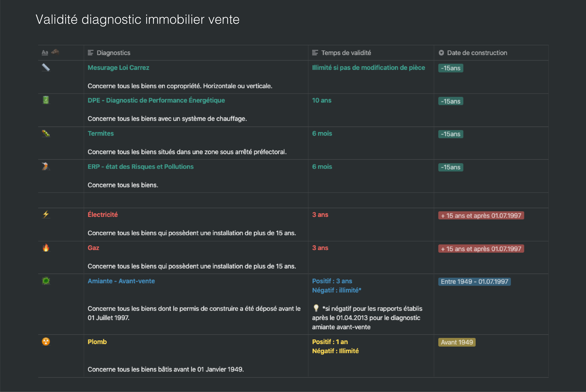Open the Électricité diagnostic entry

tap(103, 215)
